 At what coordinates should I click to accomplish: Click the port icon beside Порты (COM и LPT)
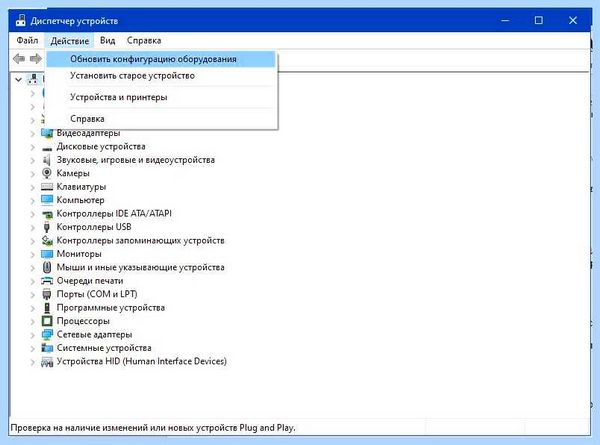pos(47,294)
